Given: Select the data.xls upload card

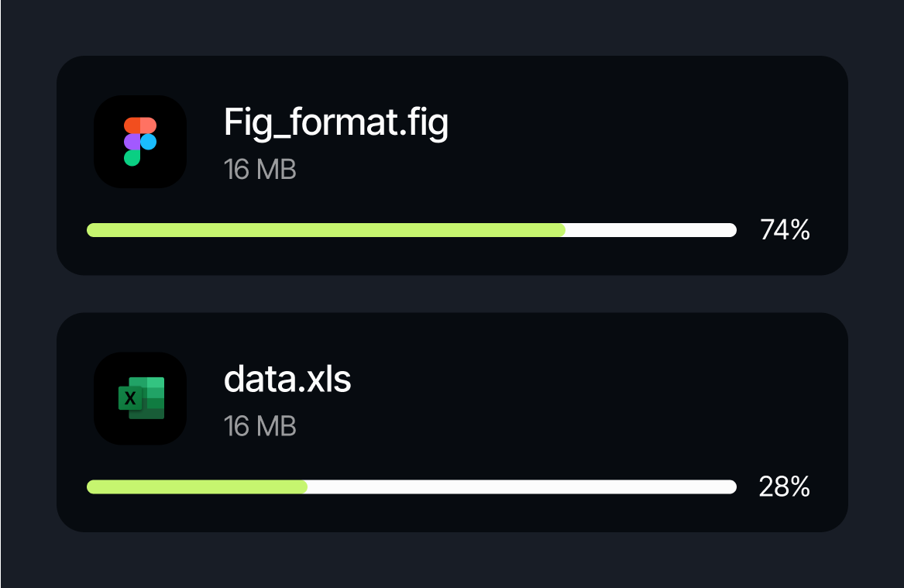Looking at the screenshot, I should [452, 421].
